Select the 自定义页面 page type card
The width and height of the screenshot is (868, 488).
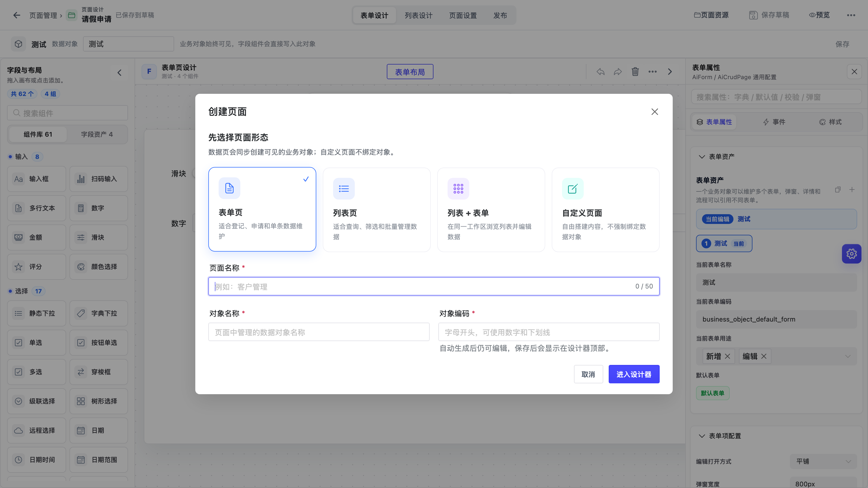click(x=605, y=210)
